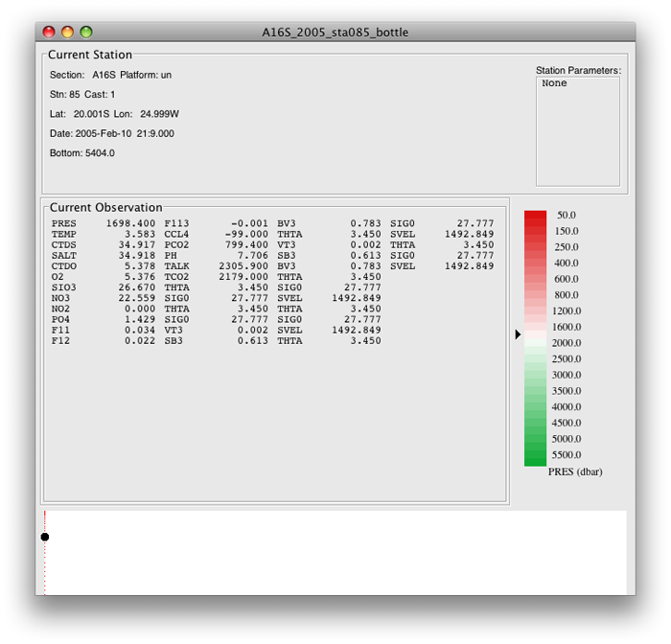Click the window title A16S_2005_sta085_bottle
Viewport: 671px width, 644px height.
(335, 33)
